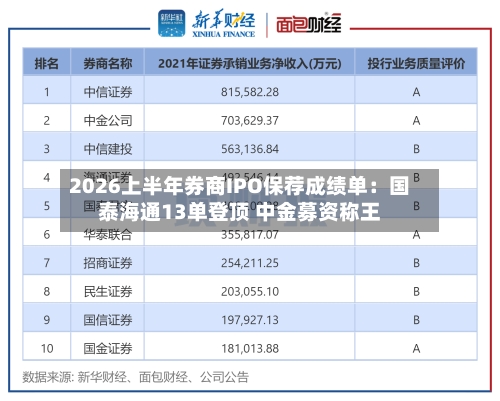Click the A rating for 国金证券
The width and height of the screenshot is (500, 401).
pos(416,349)
